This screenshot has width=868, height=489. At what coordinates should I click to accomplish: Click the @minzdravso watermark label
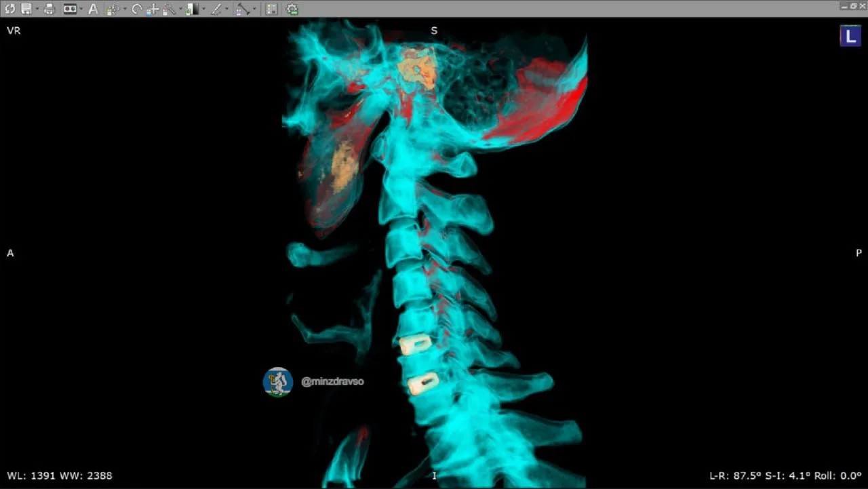332,382
